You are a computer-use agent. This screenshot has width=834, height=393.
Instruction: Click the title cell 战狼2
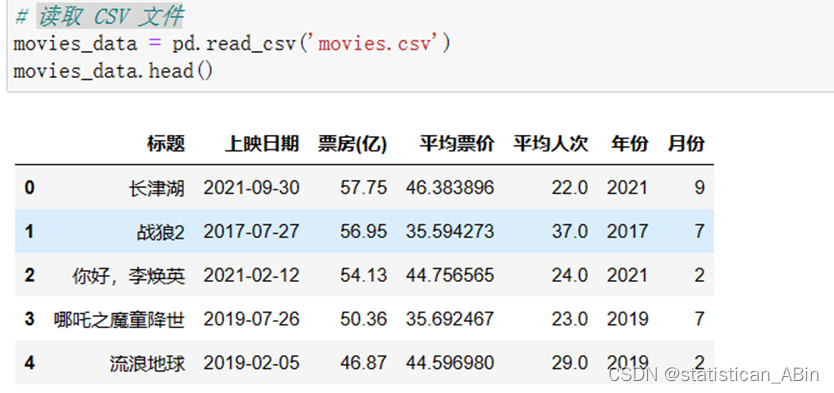coord(161,232)
